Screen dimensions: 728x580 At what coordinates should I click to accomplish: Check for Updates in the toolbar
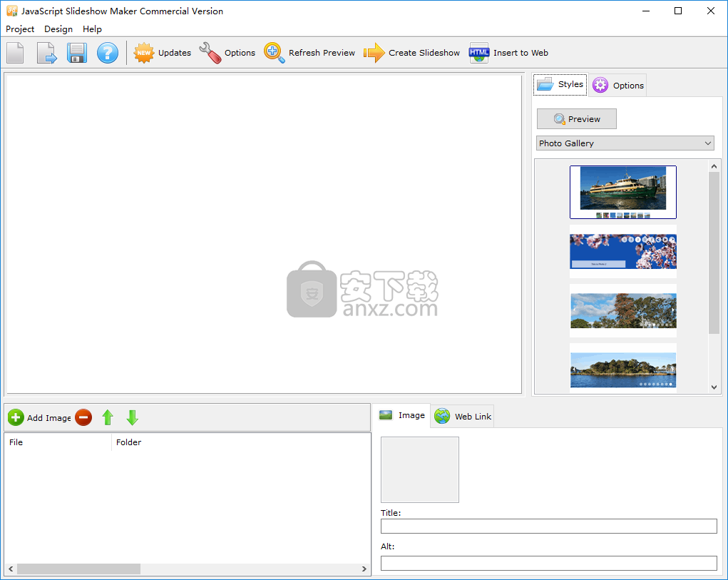[x=163, y=53]
